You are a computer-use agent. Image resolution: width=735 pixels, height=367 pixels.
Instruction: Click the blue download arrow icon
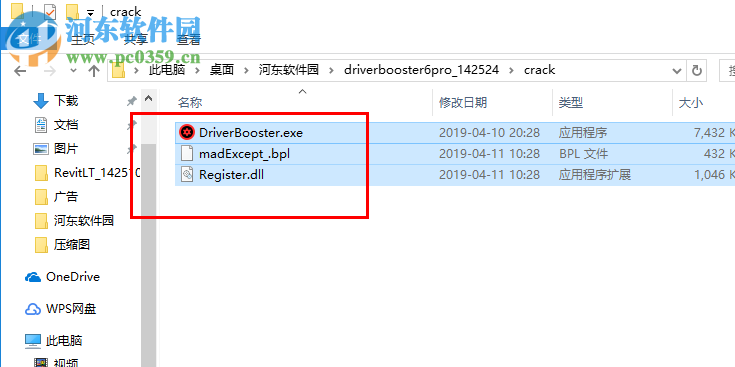[41, 100]
